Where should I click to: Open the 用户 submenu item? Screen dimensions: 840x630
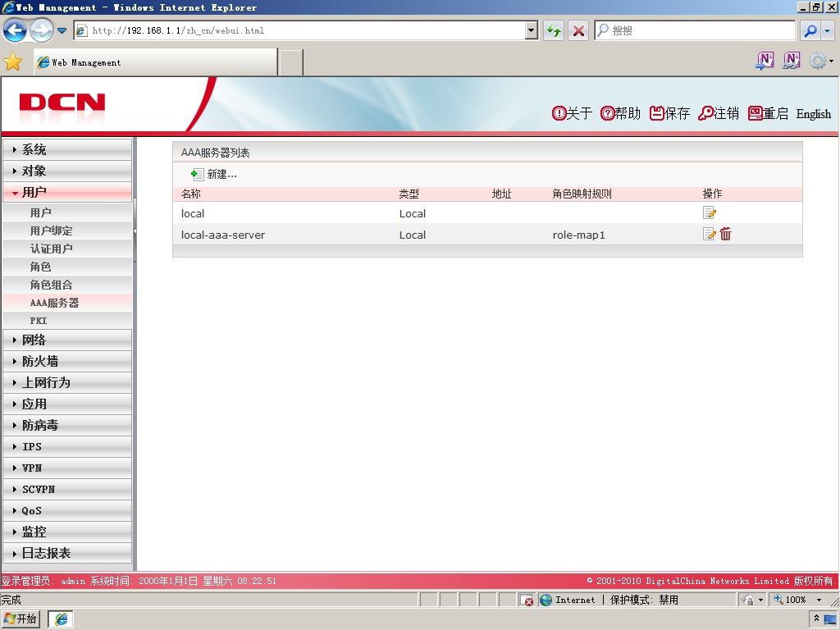tap(67, 212)
